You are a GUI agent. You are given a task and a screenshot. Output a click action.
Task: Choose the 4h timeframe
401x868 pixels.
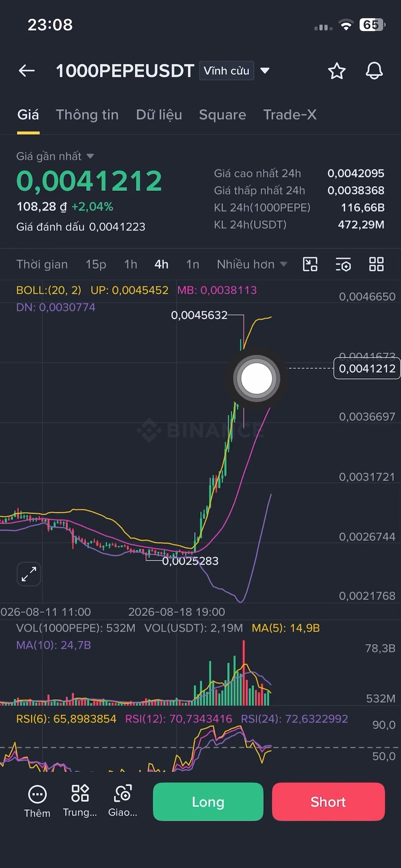(162, 264)
